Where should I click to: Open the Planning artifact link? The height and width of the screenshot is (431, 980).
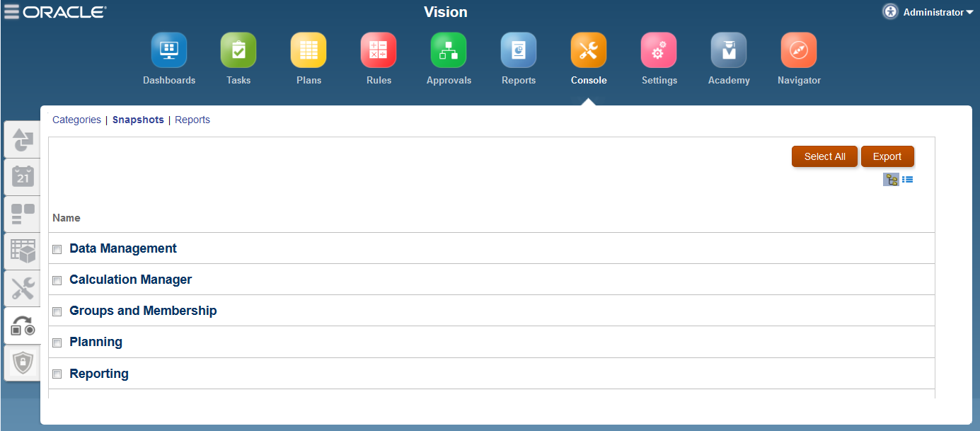(x=96, y=342)
